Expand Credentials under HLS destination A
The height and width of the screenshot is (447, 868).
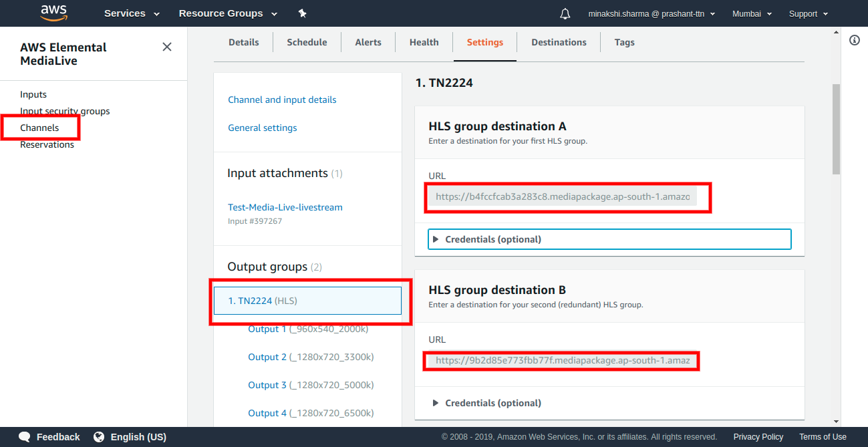[609, 239]
